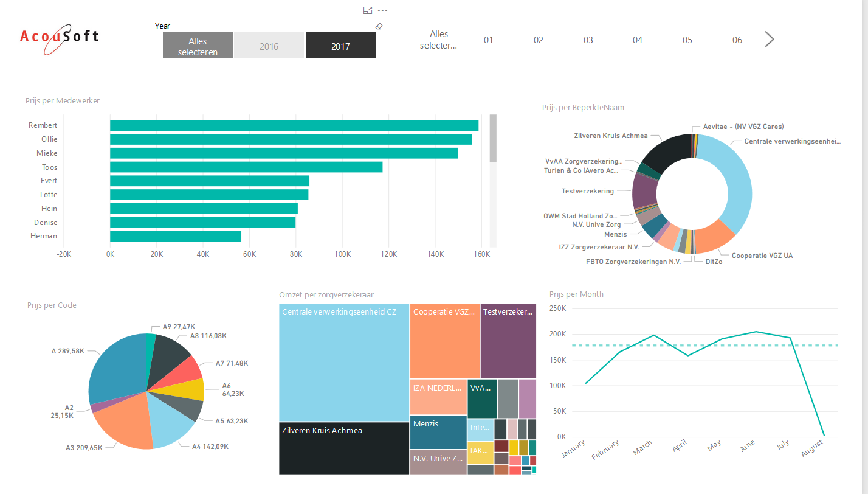868x494 pixels.
Task: Open the more options ellipsis menu
Action: [x=382, y=10]
